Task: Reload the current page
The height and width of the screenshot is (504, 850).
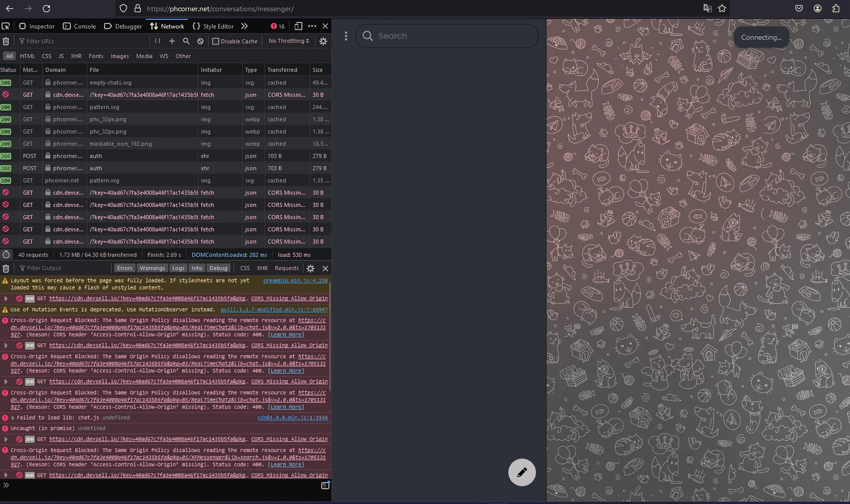Action: (x=46, y=9)
